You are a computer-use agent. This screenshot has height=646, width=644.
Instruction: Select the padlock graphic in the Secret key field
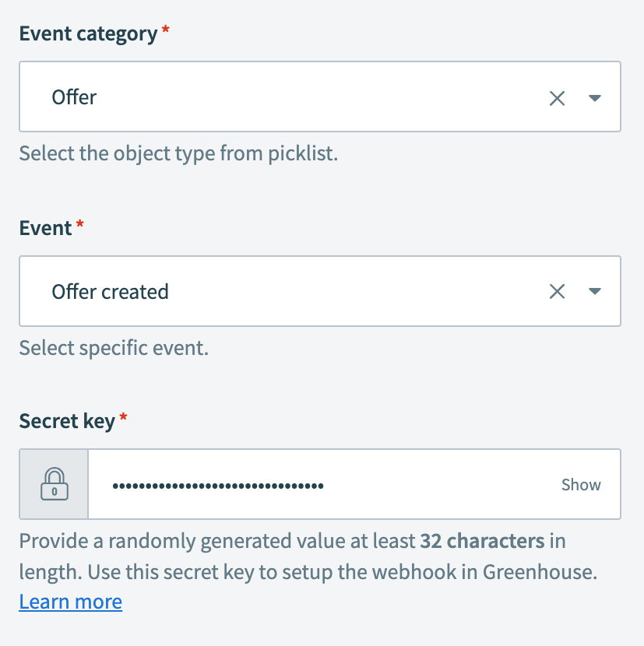coord(53,484)
